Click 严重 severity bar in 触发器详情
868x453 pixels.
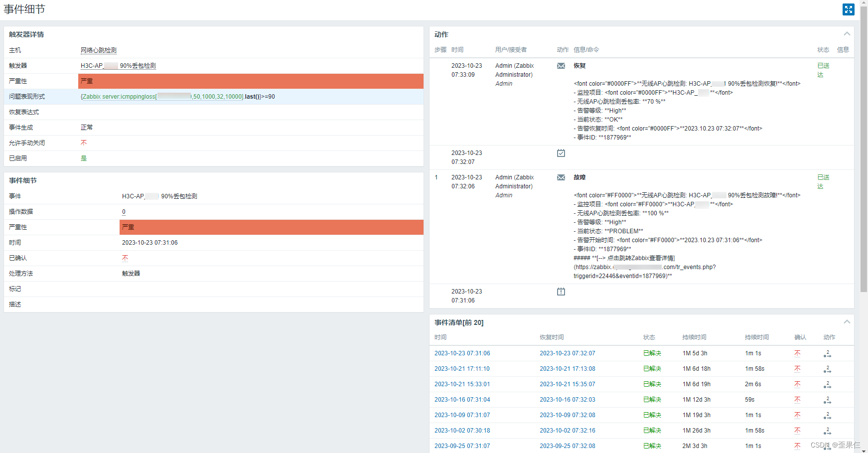(251, 81)
